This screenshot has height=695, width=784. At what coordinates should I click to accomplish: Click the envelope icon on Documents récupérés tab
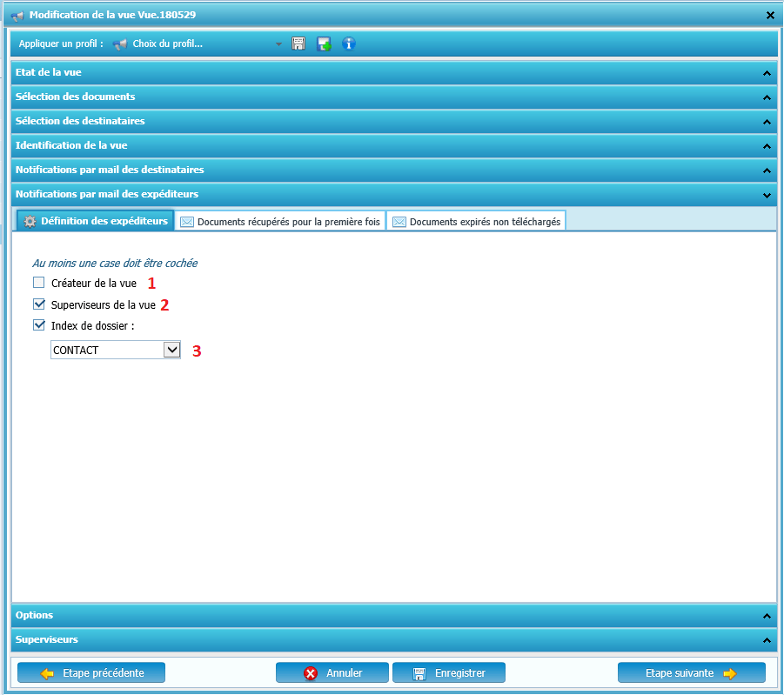pyautogui.click(x=187, y=222)
